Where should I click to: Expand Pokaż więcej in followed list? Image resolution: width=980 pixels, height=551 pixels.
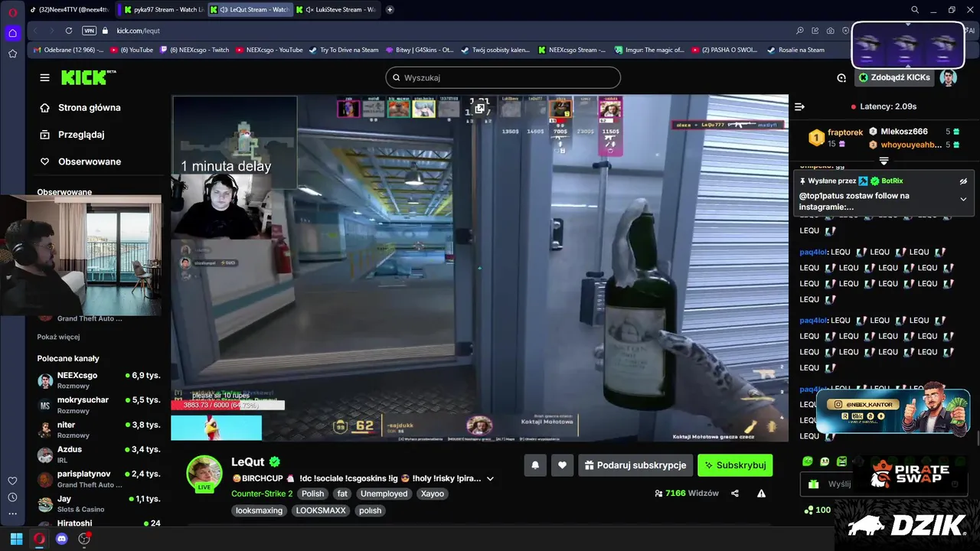tap(58, 337)
